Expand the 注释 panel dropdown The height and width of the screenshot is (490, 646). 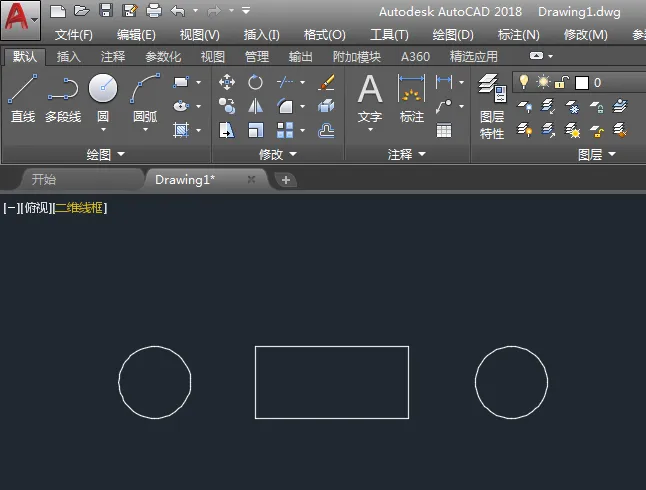[x=407, y=155]
